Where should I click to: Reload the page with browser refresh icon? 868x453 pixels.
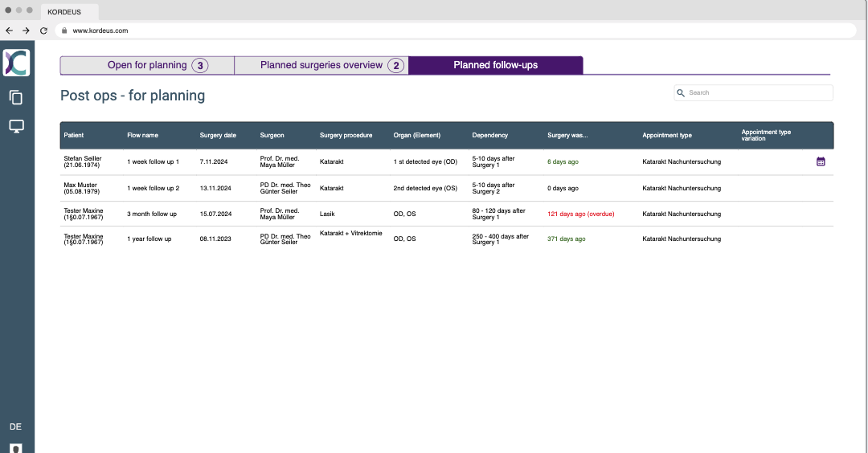point(43,31)
